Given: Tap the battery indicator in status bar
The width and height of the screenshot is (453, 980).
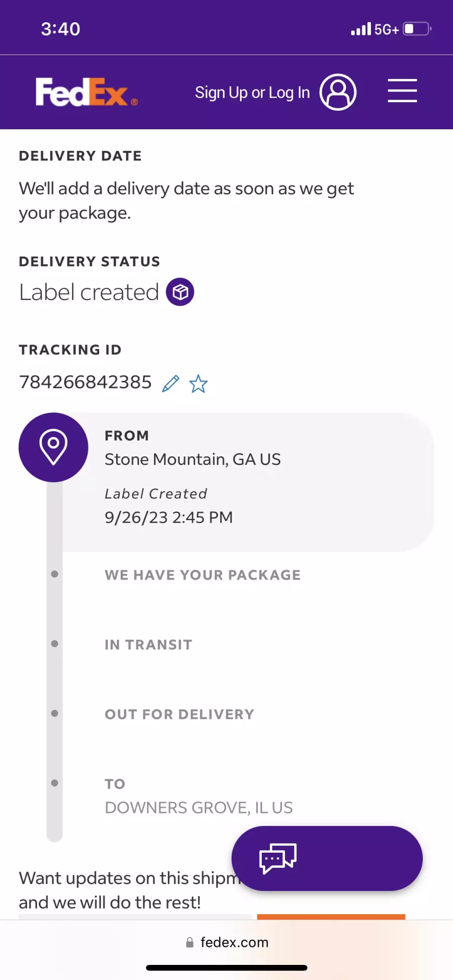Looking at the screenshot, I should (417, 29).
